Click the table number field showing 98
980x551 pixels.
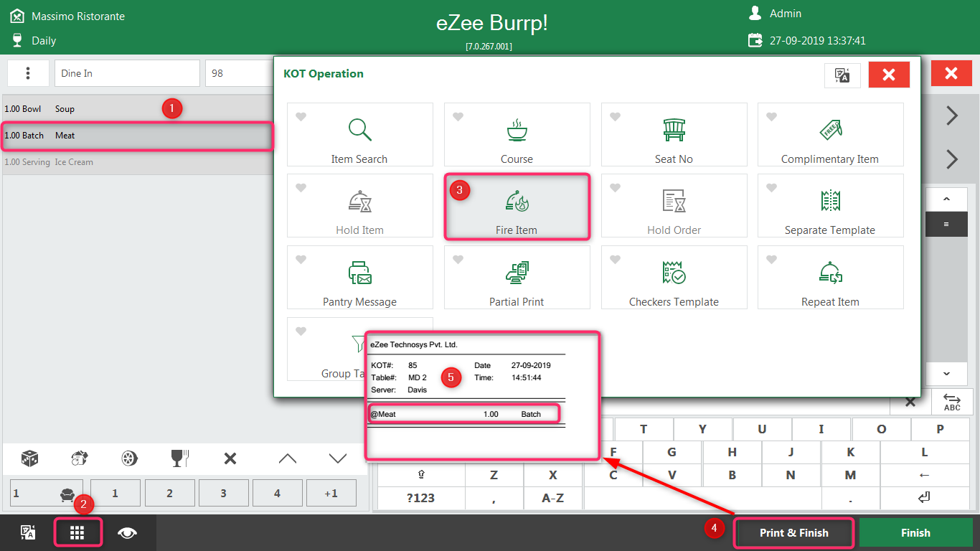[240, 73]
